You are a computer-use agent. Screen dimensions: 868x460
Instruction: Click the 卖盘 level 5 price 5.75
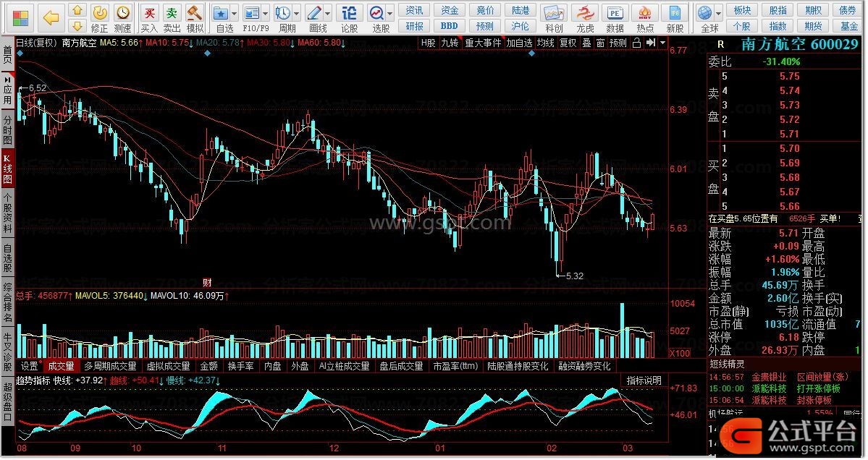790,76
